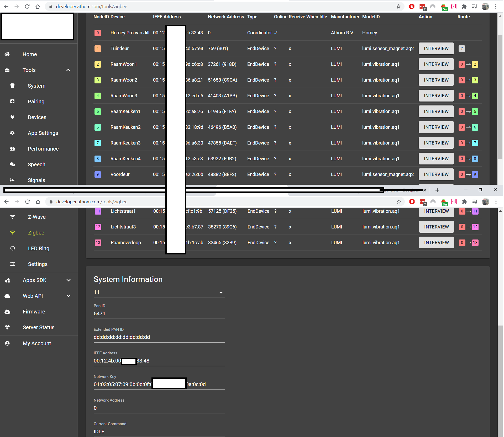504x437 pixels.
Task: Open the Zigbee menu item
Action: click(36, 233)
